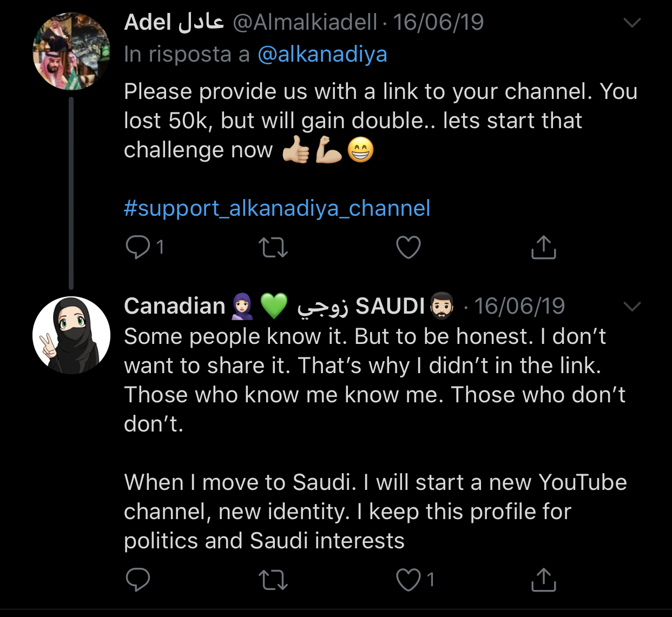672x617 pixels.
Task: Retweet Adel's tweet
Action: (x=273, y=248)
